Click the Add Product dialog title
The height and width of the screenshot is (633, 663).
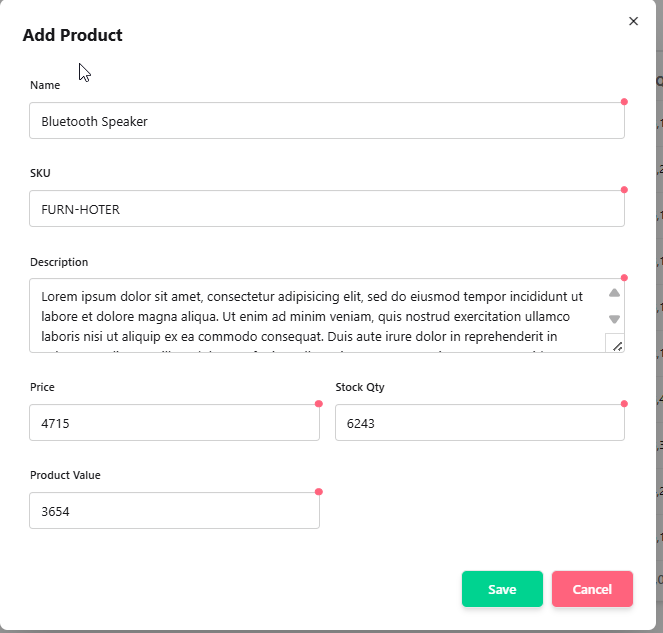pos(73,36)
